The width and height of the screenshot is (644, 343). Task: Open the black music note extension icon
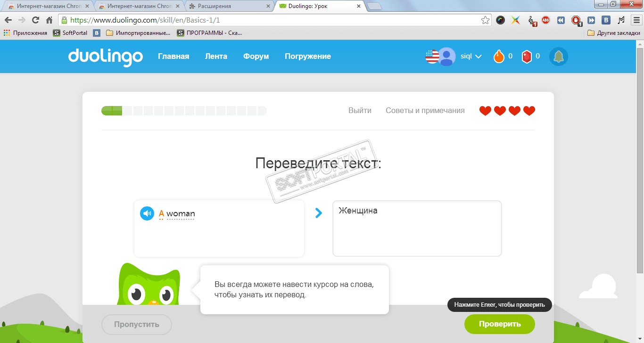(x=621, y=20)
